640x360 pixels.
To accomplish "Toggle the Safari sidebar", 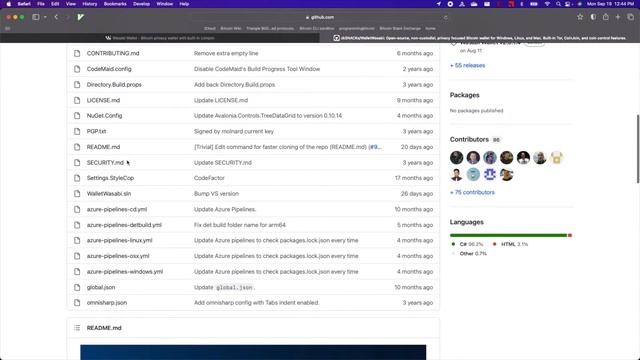I will click(36, 17).
